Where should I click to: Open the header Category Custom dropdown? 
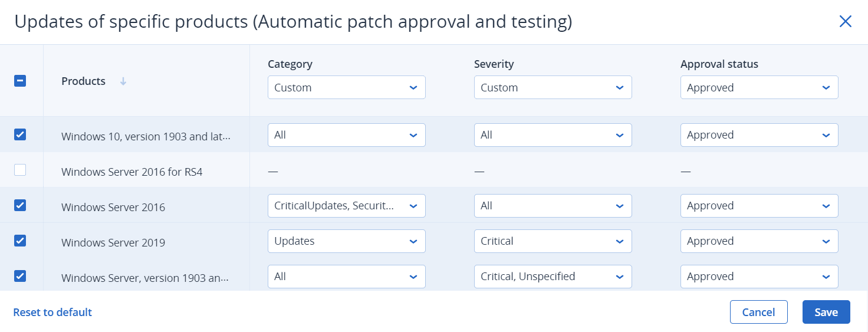pos(346,87)
